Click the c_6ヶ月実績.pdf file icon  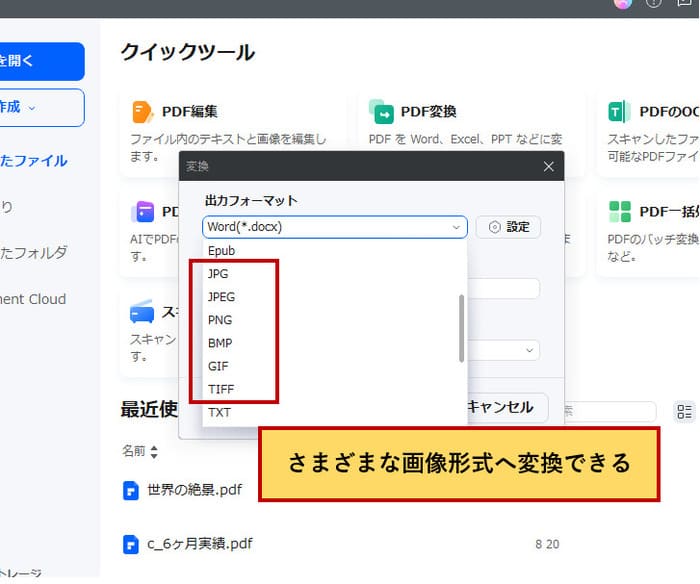(x=130, y=544)
